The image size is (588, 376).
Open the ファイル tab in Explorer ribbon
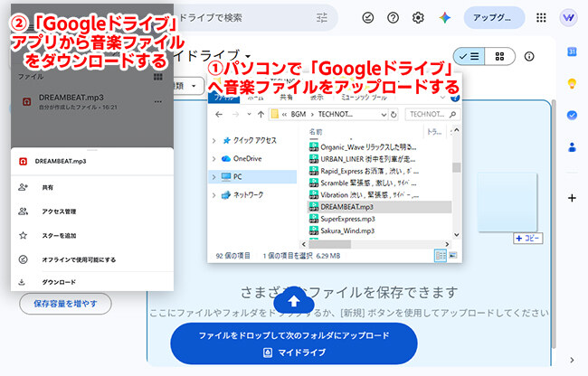223,98
